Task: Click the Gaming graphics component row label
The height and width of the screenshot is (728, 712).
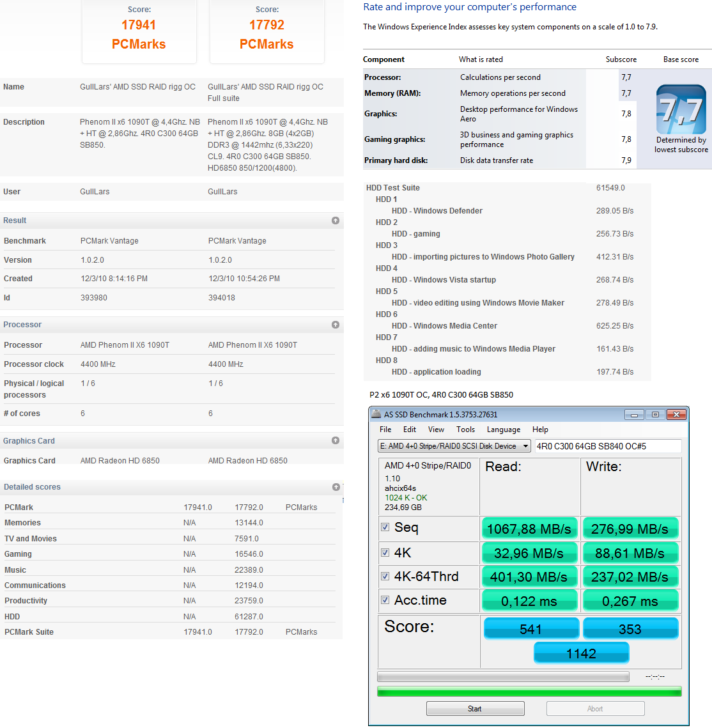Action: pyautogui.click(x=394, y=139)
